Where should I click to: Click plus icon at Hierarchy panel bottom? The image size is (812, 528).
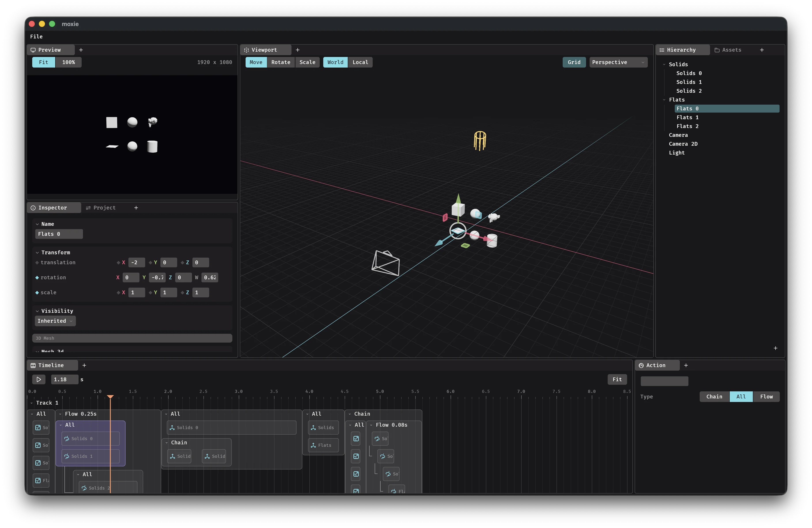pyautogui.click(x=776, y=348)
